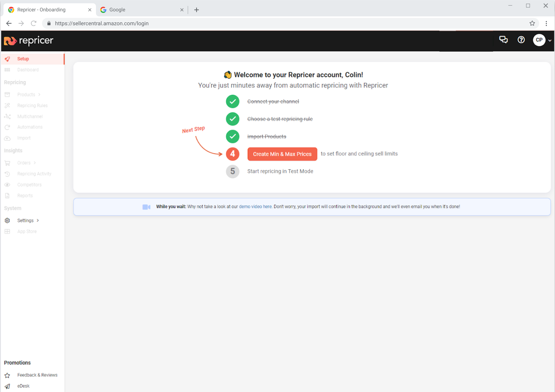The height and width of the screenshot is (392, 555).
Task: Open a new browser tab
Action: point(197,10)
